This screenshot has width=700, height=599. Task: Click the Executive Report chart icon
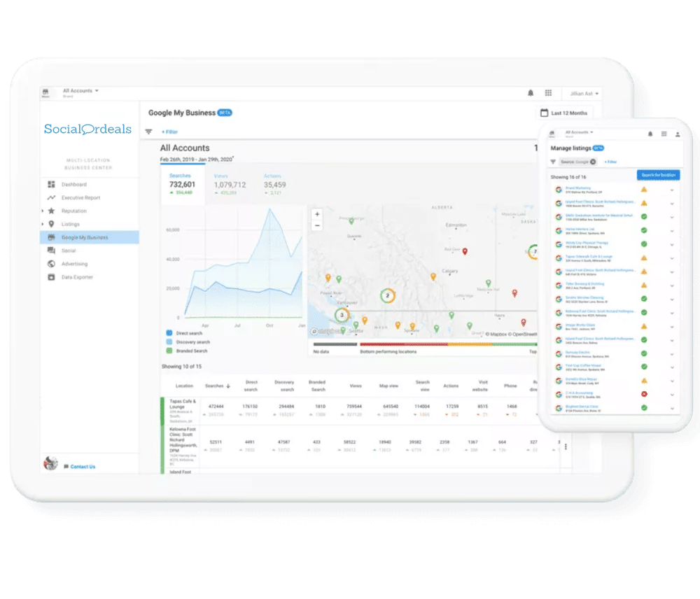pos(51,198)
